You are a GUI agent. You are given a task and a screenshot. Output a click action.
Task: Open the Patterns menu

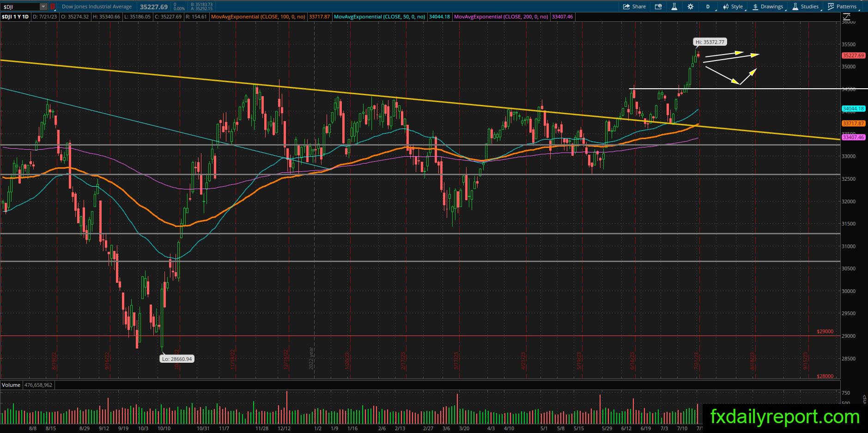coord(842,6)
